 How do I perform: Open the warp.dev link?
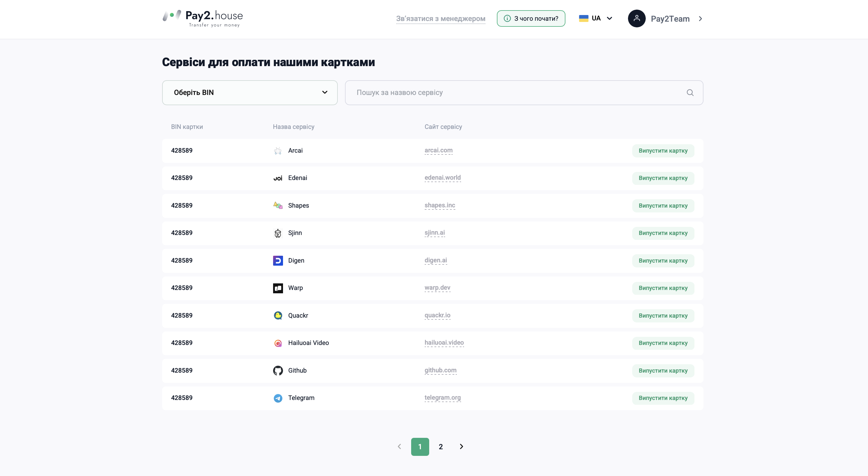pyautogui.click(x=437, y=288)
